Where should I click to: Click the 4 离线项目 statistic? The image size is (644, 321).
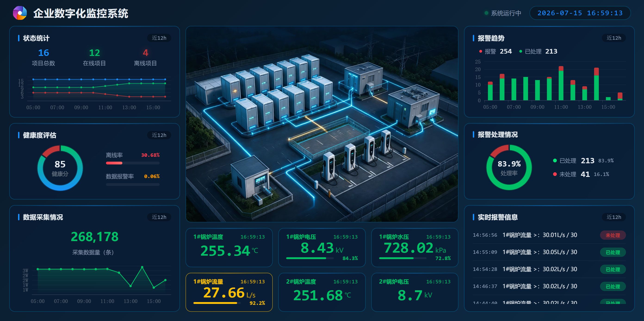point(145,58)
